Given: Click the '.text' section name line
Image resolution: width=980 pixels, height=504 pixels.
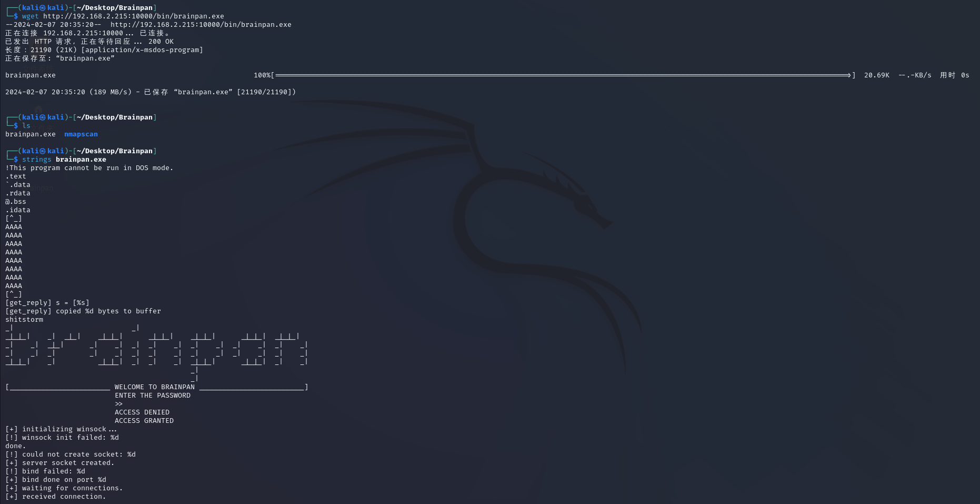Looking at the screenshot, I should point(16,176).
